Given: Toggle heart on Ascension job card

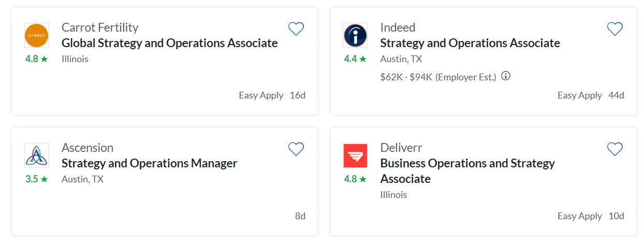Looking at the screenshot, I should click(x=296, y=149).
